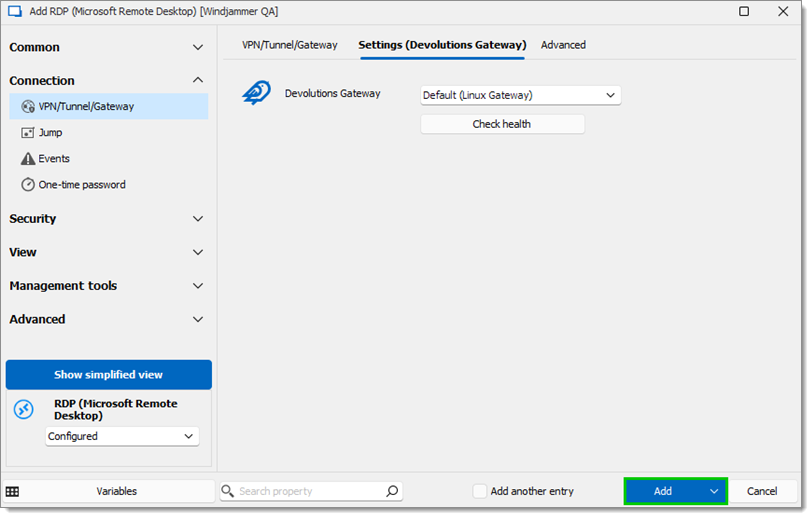This screenshot has width=812, height=518.
Task: Click Show simplified view button
Action: (x=109, y=375)
